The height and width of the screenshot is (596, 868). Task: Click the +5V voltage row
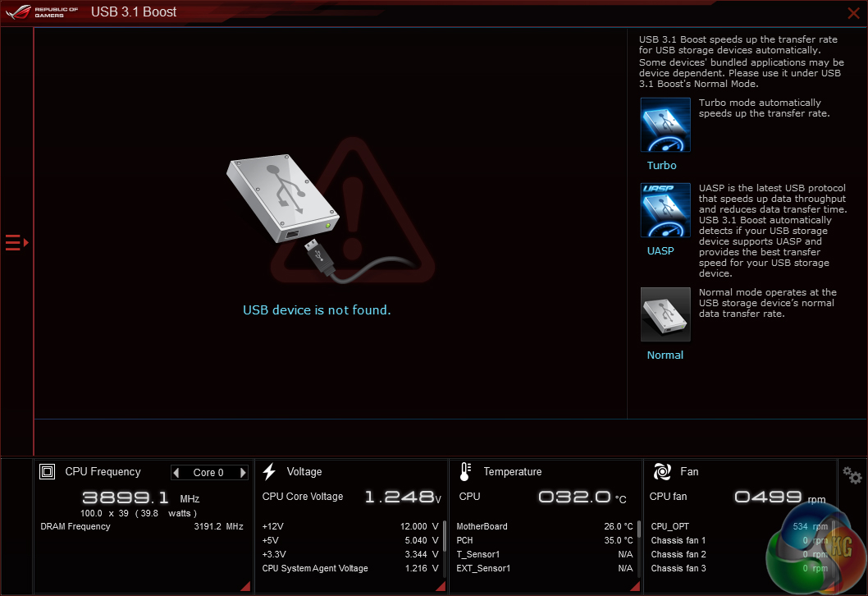coord(349,540)
